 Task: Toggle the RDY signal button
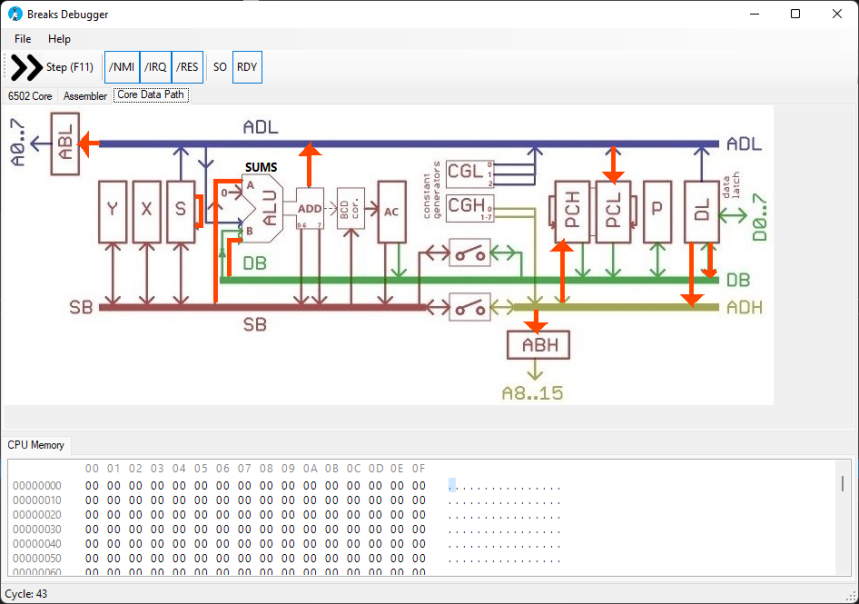click(x=247, y=68)
